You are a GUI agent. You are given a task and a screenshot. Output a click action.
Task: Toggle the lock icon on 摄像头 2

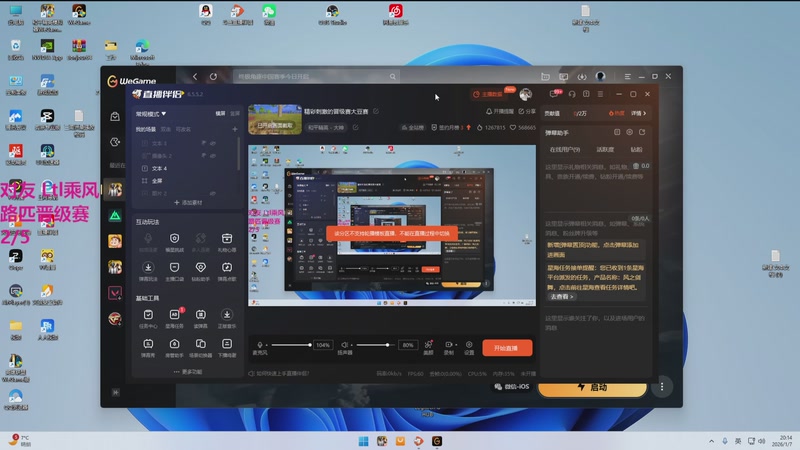tap(204, 156)
